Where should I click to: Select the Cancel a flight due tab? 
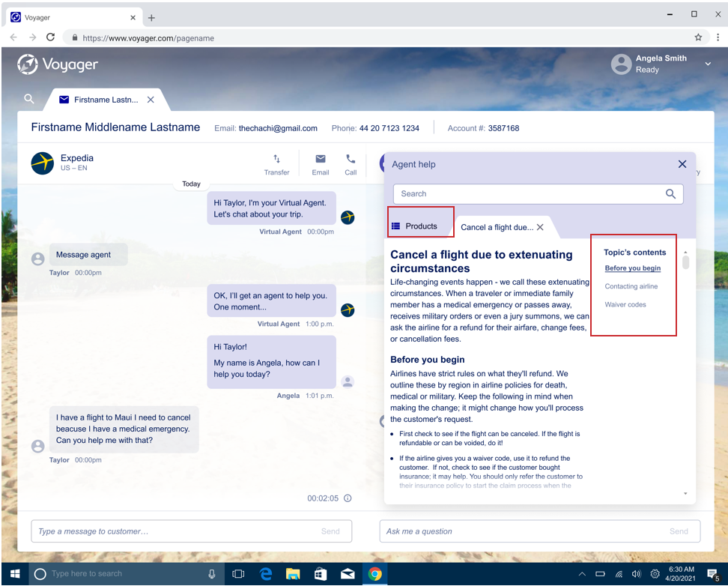pos(497,227)
